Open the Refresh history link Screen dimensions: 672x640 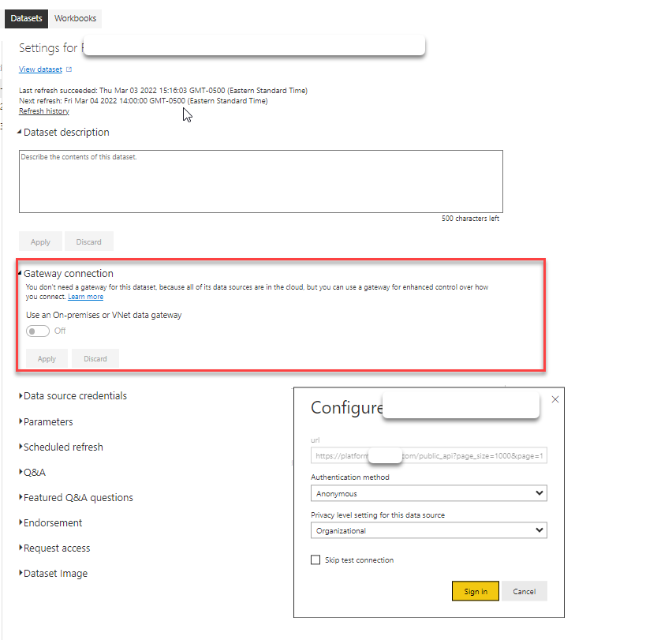point(43,111)
